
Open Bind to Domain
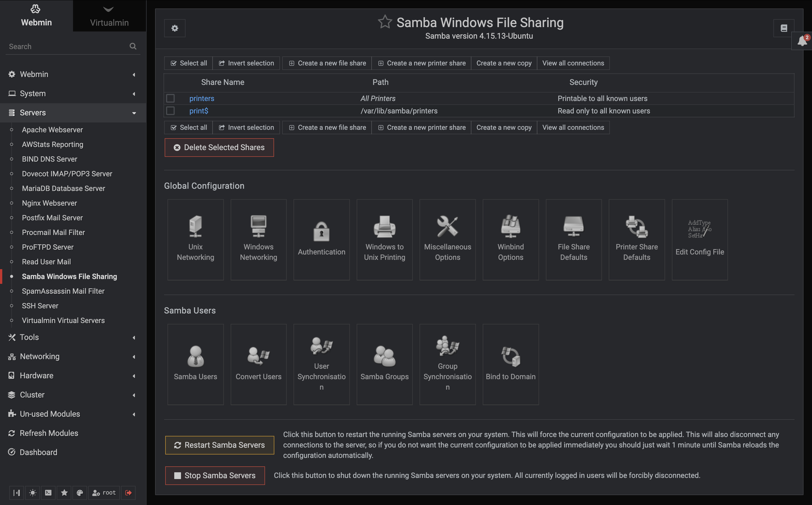510,364
